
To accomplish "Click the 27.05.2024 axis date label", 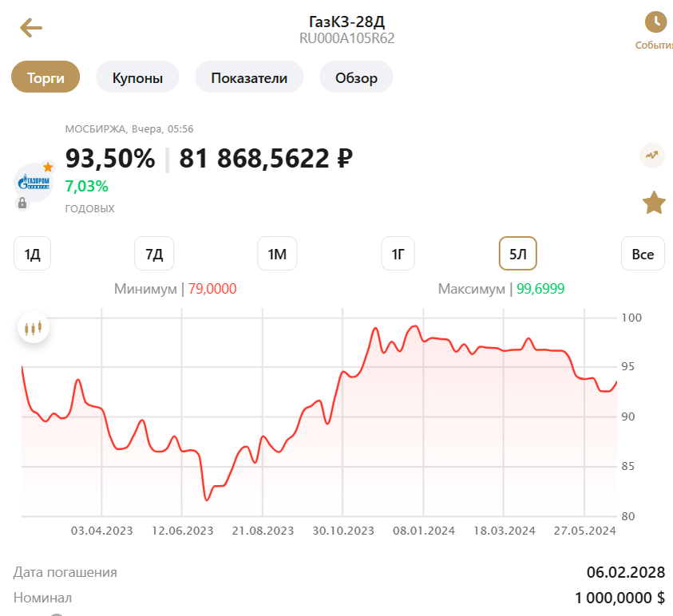I will (x=584, y=531).
